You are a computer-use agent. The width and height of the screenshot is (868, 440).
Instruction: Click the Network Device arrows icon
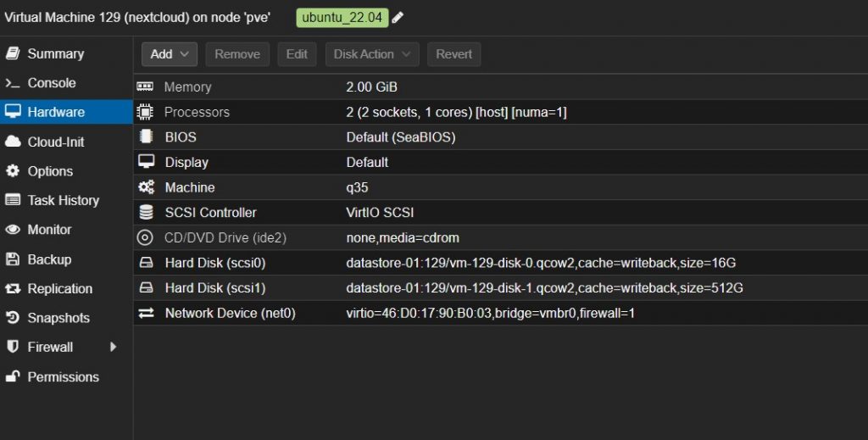[146, 314]
